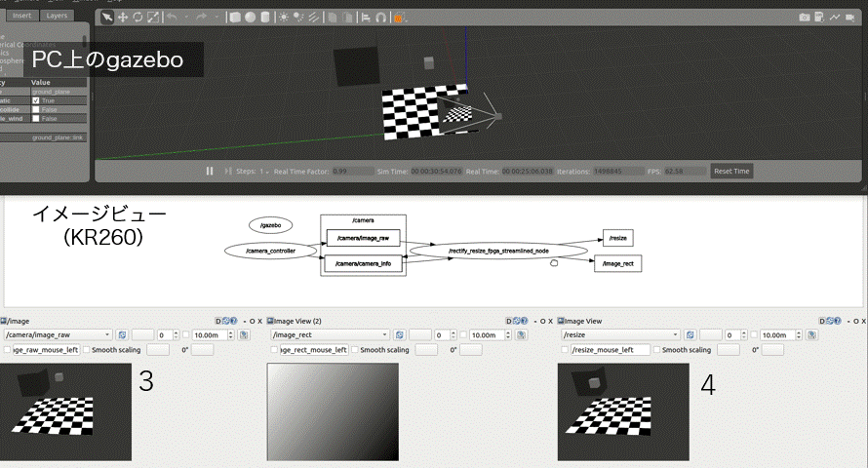Adjust 10.00m stepper in Image View (2)
The height and width of the screenshot is (468, 868).
(507, 335)
